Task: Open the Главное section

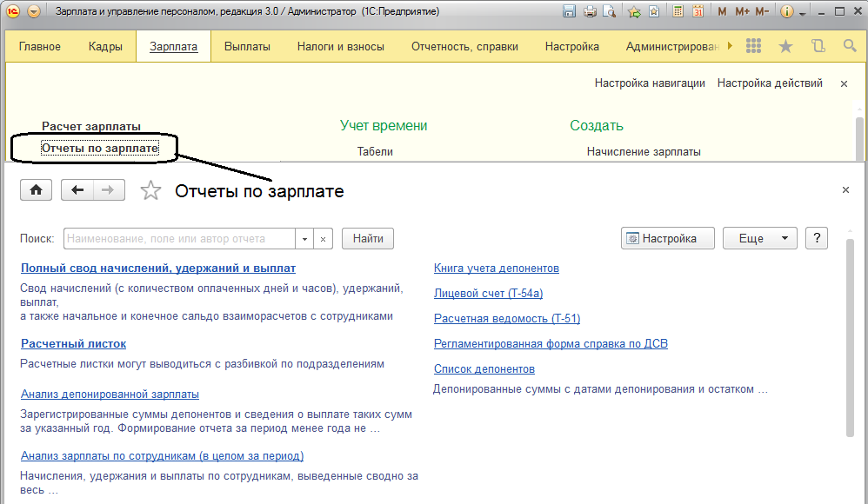Action: (x=40, y=46)
